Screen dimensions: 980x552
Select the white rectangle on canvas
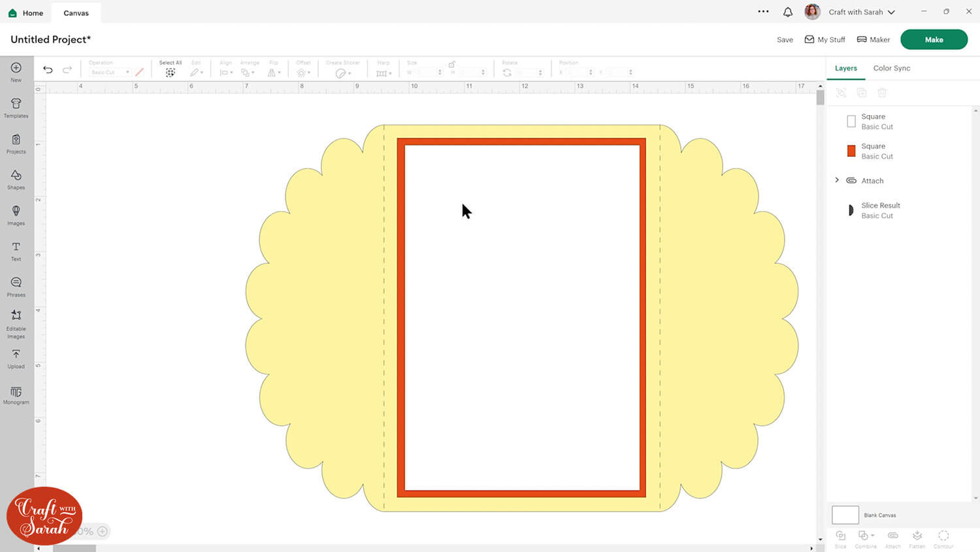pyautogui.click(x=522, y=317)
